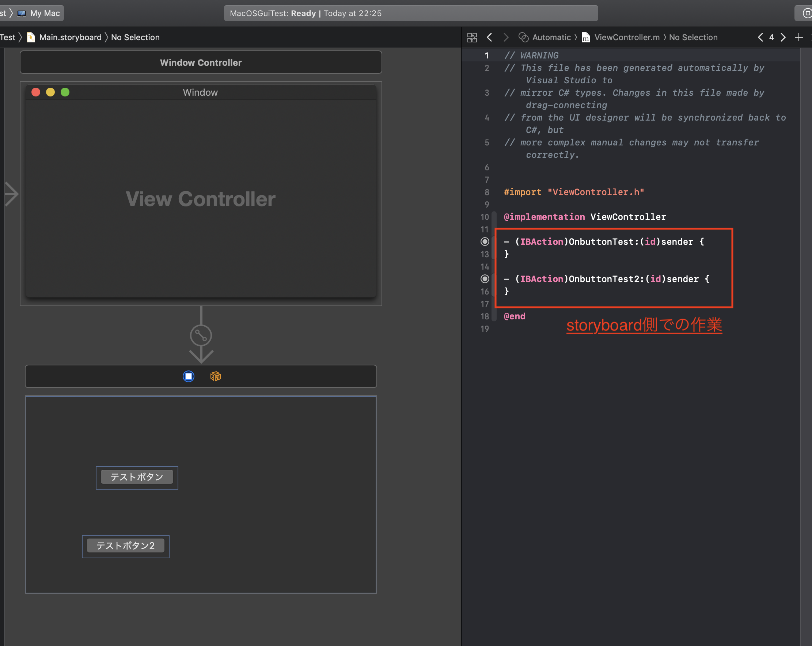Screen dimensions: 812x646
Task: Show previous counterpart file
Action: pyautogui.click(x=760, y=37)
